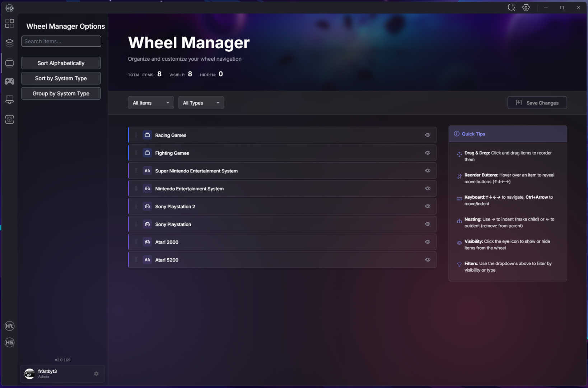Select the Atari 2600 row

(167, 242)
